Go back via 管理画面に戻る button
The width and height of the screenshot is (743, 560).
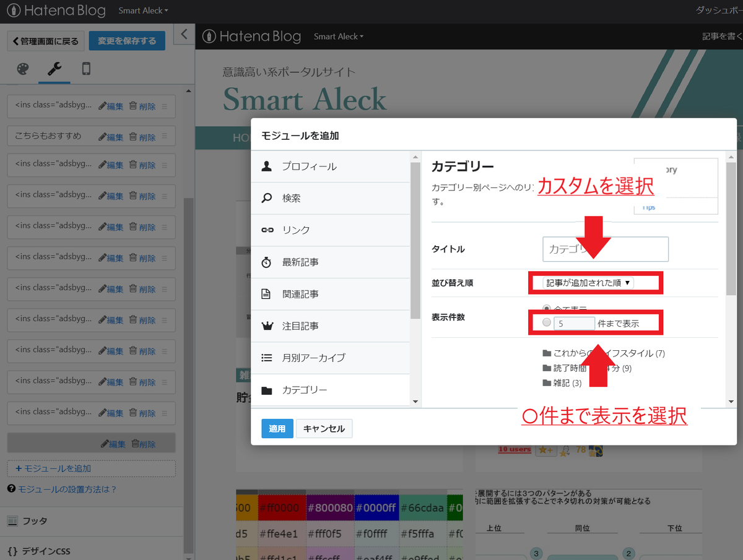point(46,41)
